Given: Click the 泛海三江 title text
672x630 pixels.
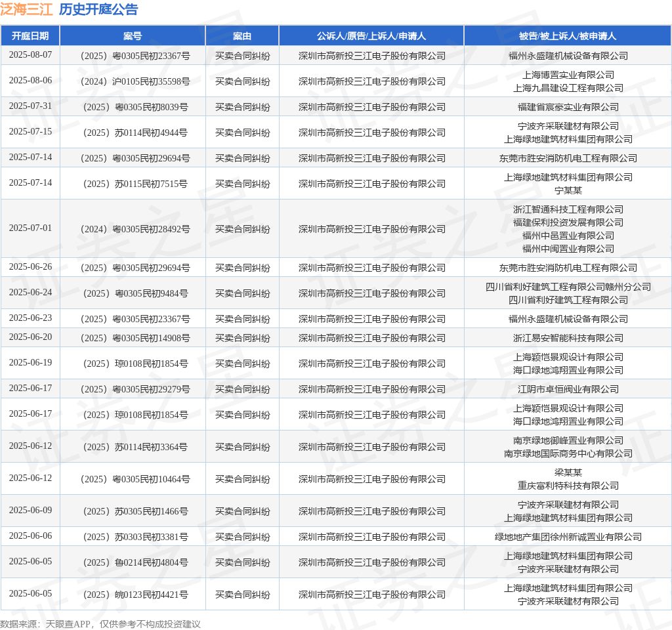Looking at the screenshot, I should tap(26, 9).
